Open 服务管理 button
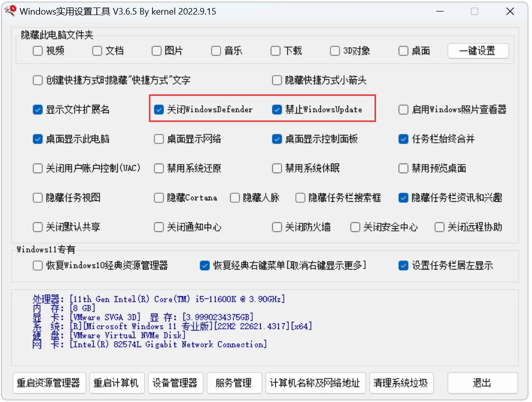The width and height of the screenshot is (532, 402). point(234,383)
